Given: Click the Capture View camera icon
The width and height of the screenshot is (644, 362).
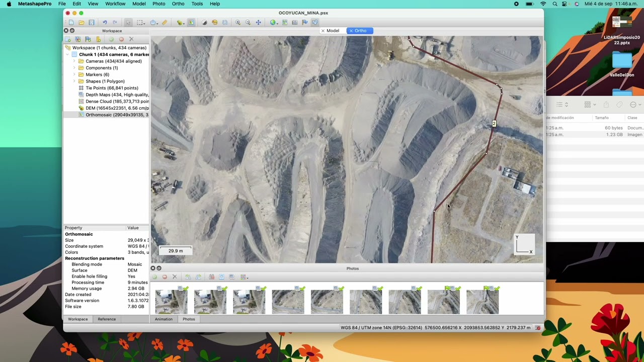Looking at the screenshot, I should click(x=295, y=23).
